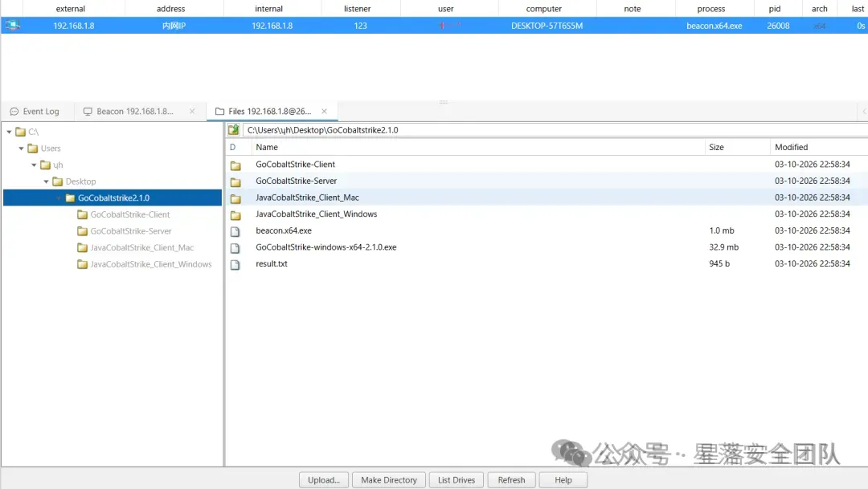Collapse the Users tree node
The width and height of the screenshot is (868, 489).
tap(22, 149)
